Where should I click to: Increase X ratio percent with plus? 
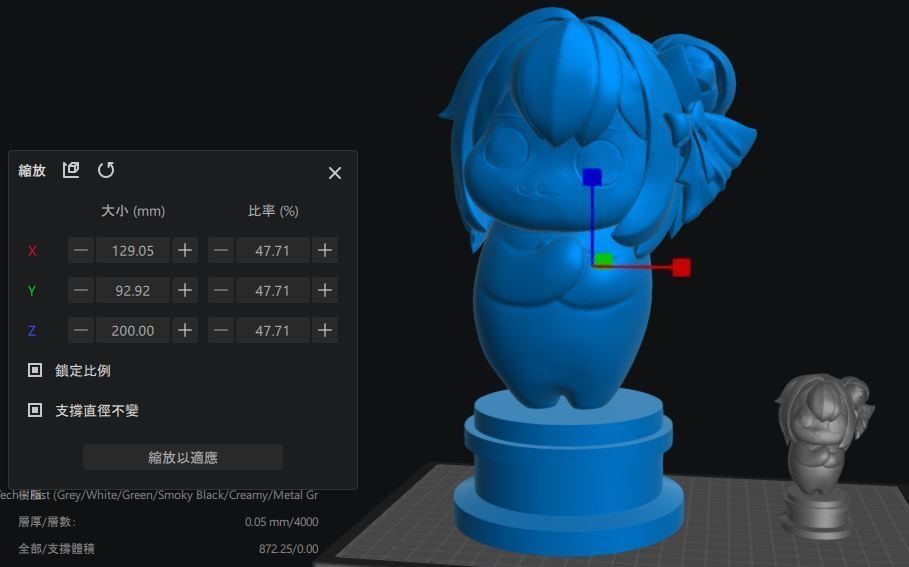point(325,250)
